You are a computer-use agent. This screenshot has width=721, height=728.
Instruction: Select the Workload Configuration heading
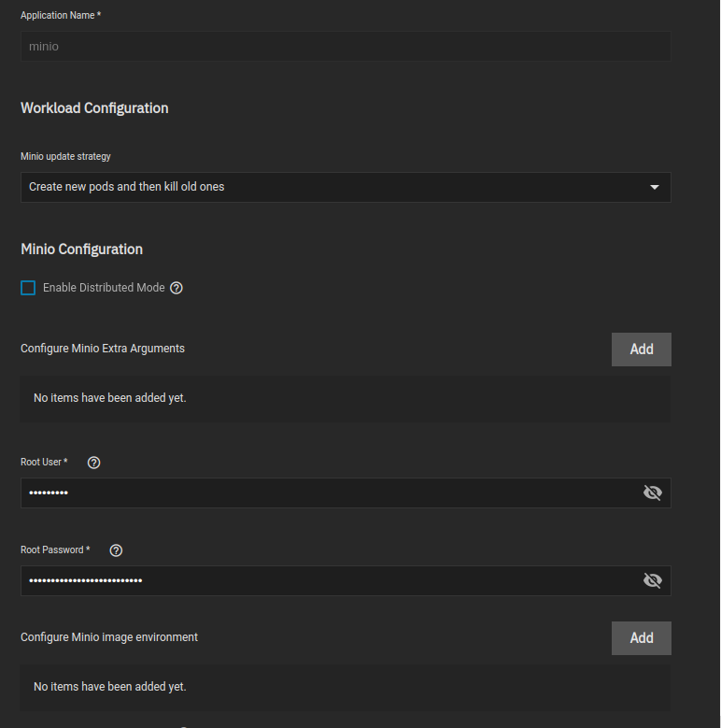94,108
